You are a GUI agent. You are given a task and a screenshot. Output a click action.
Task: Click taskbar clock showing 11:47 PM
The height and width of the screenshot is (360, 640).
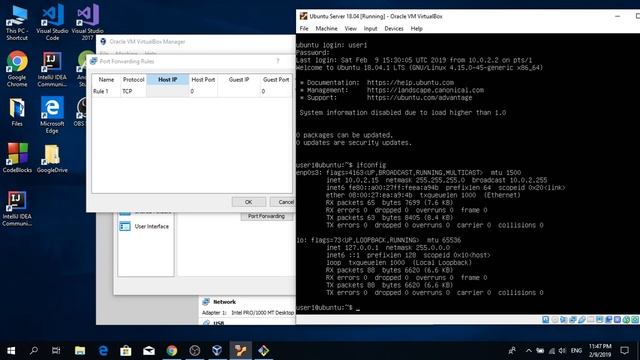[x=600, y=351]
